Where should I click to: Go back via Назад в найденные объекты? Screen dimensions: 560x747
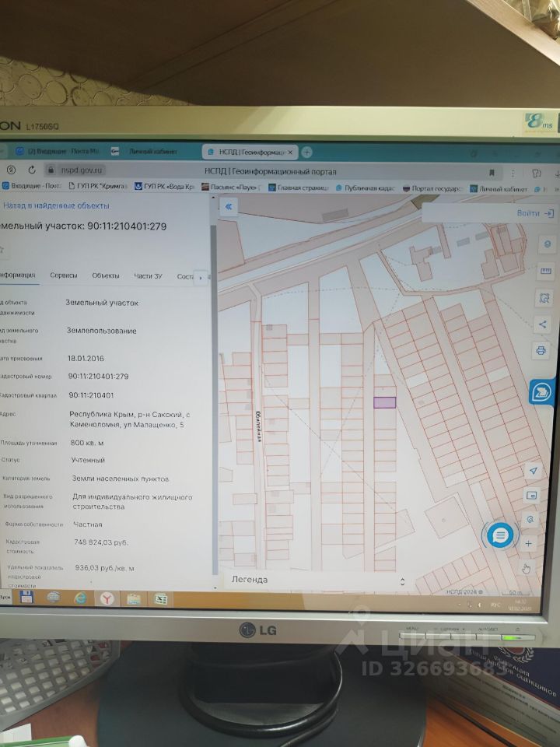[x=56, y=205]
